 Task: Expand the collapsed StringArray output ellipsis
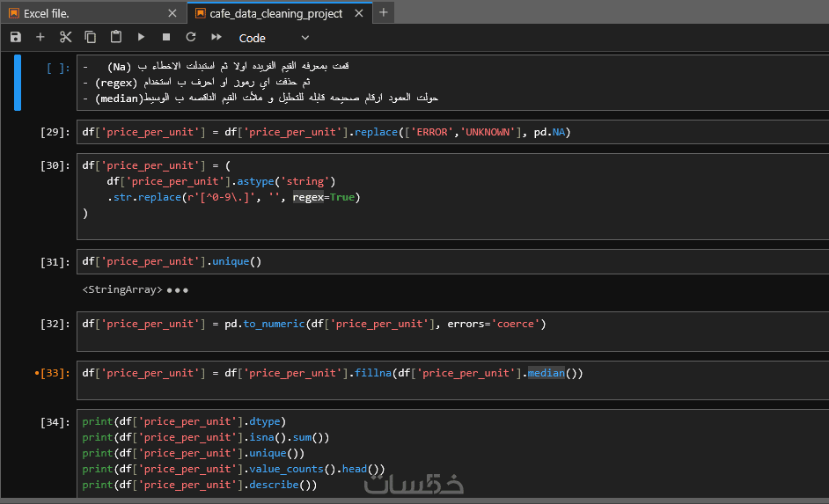177,289
